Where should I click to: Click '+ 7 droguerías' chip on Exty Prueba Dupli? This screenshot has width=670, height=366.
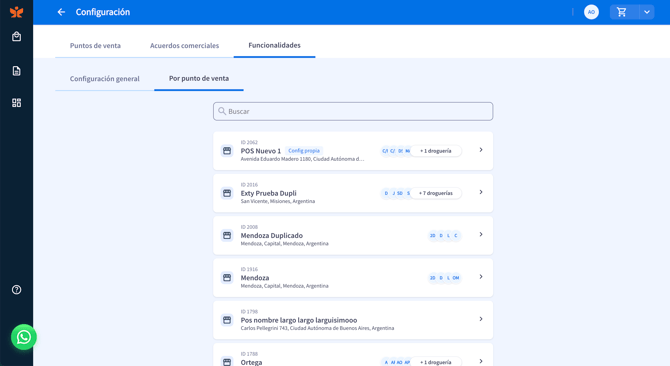coord(435,193)
